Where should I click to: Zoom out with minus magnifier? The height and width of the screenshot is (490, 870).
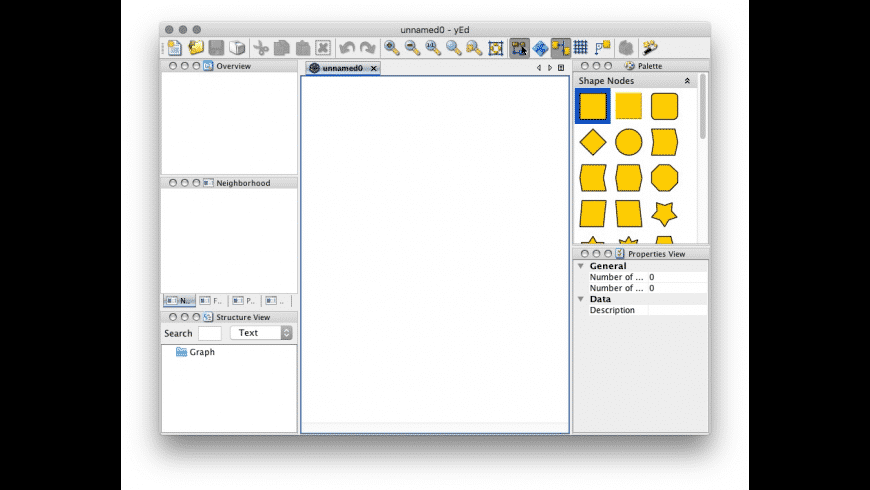point(412,48)
